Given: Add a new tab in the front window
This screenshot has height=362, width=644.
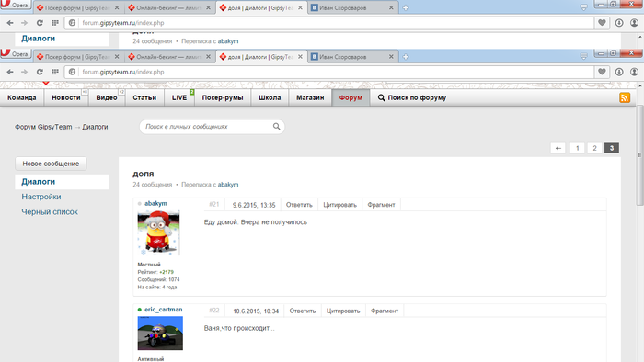Looking at the screenshot, I should pos(406,57).
